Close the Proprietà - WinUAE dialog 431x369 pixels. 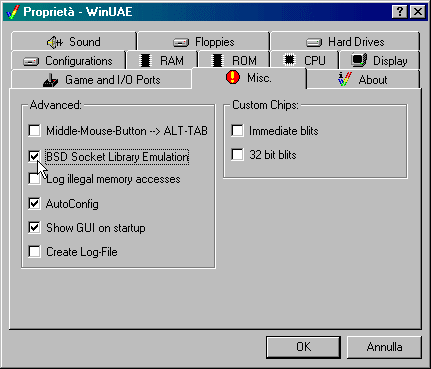(x=418, y=12)
